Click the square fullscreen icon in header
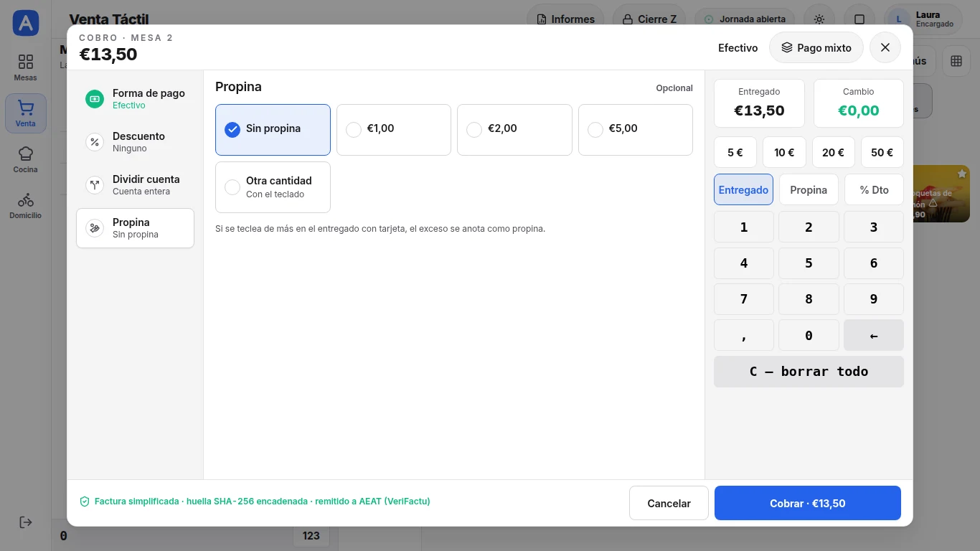 coord(859,19)
